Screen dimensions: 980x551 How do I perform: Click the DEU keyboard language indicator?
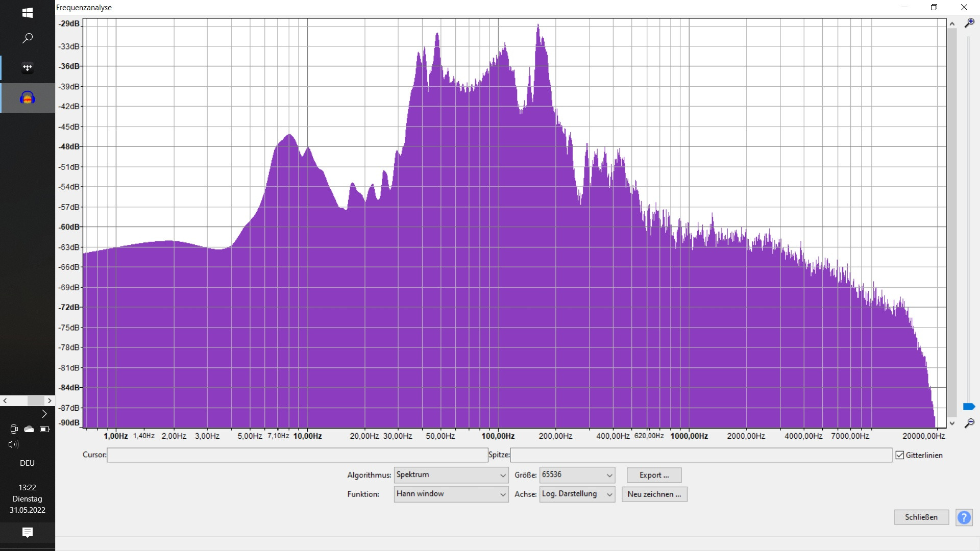pyautogui.click(x=27, y=463)
